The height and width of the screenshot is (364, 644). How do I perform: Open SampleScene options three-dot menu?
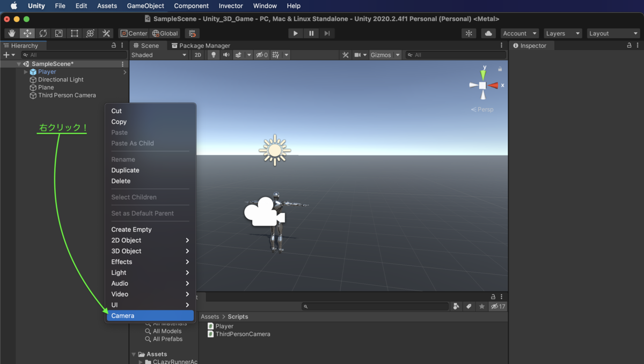122,64
